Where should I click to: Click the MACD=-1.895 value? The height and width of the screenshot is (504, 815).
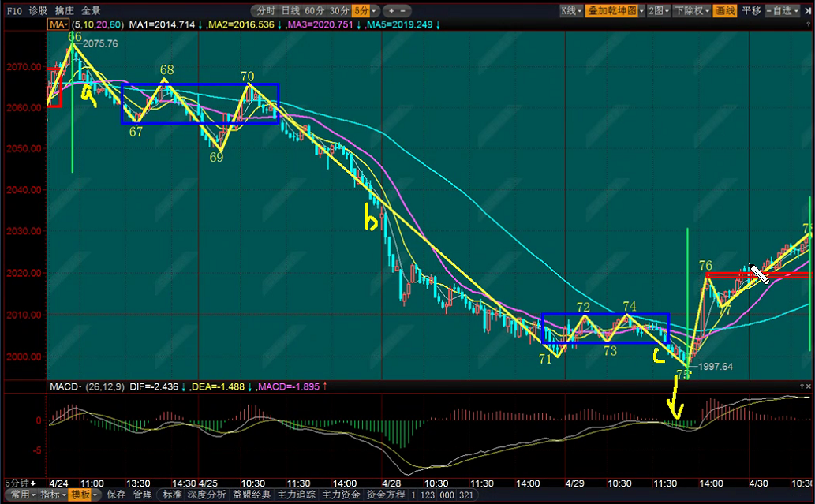coord(289,386)
